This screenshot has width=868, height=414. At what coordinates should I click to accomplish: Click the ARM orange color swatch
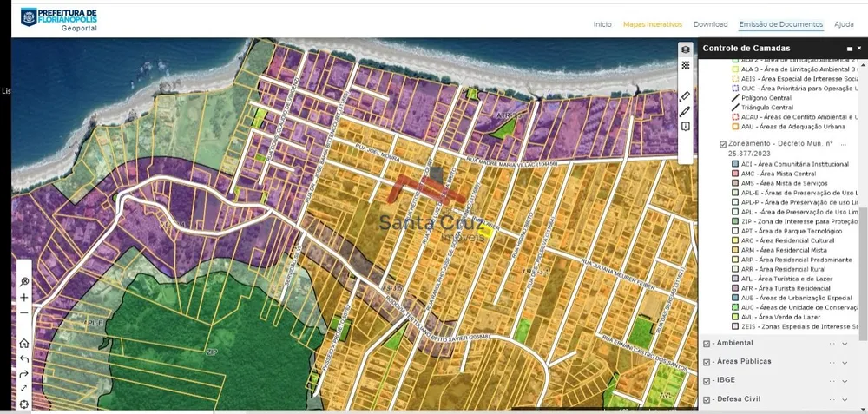coord(735,250)
